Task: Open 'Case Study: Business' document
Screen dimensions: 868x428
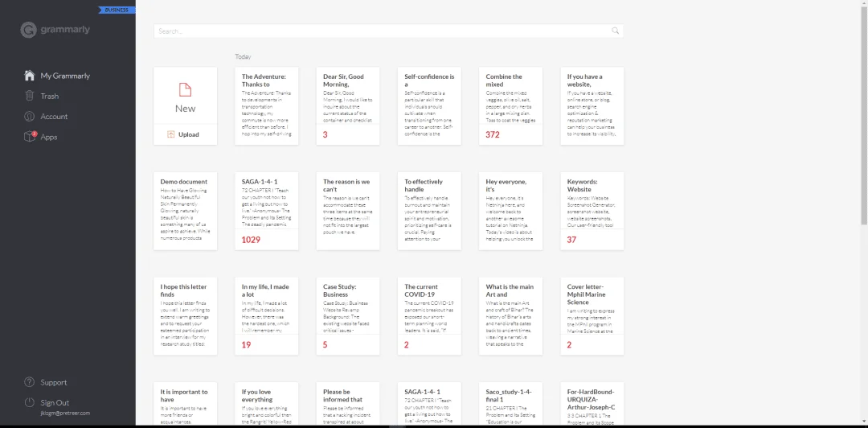Action: [348, 316]
